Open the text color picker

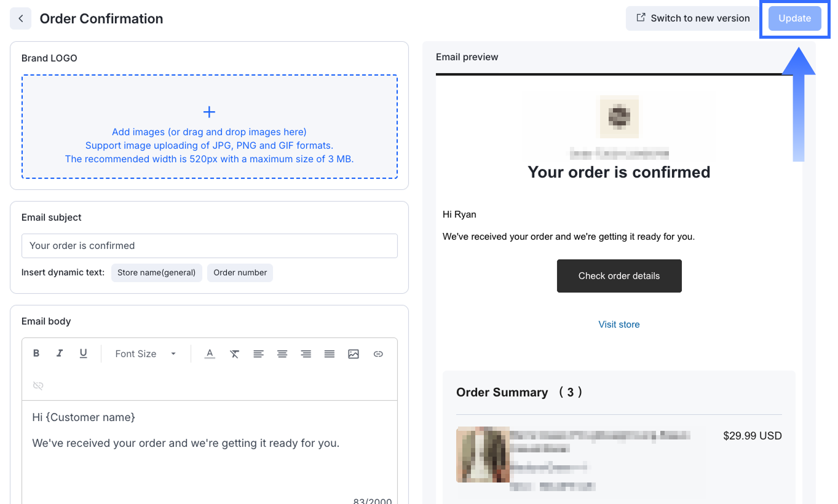click(210, 354)
